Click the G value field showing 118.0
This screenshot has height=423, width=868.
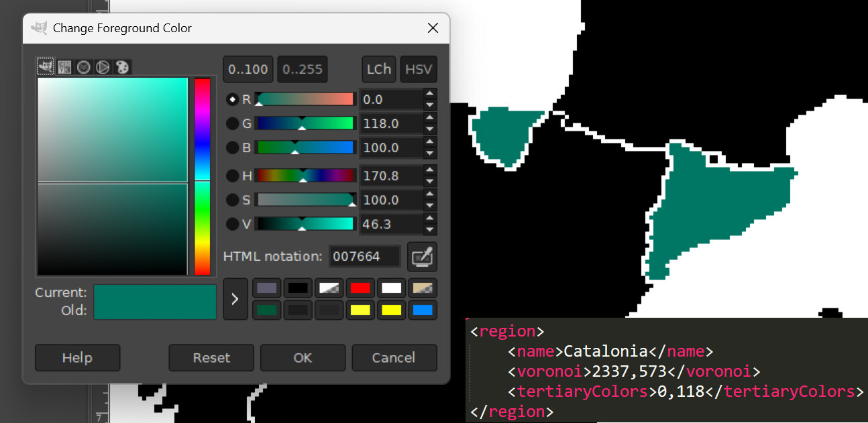click(x=391, y=123)
